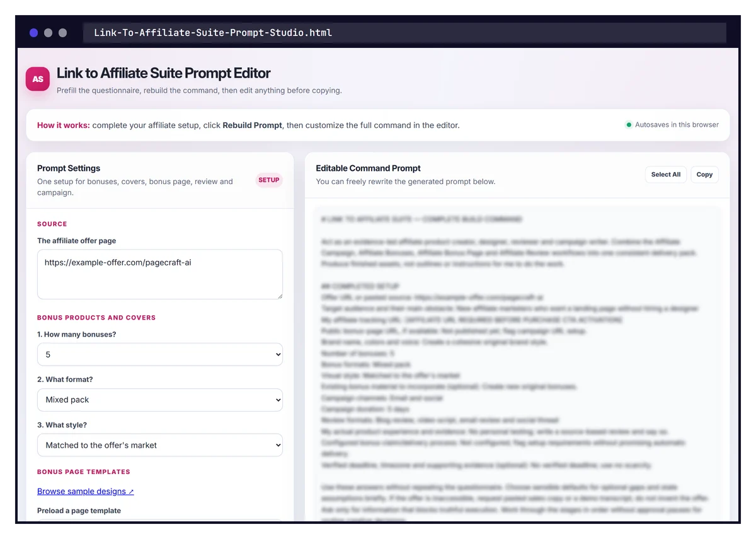
Task: Click the '1. How many bonuses?' label
Action: 77,334
